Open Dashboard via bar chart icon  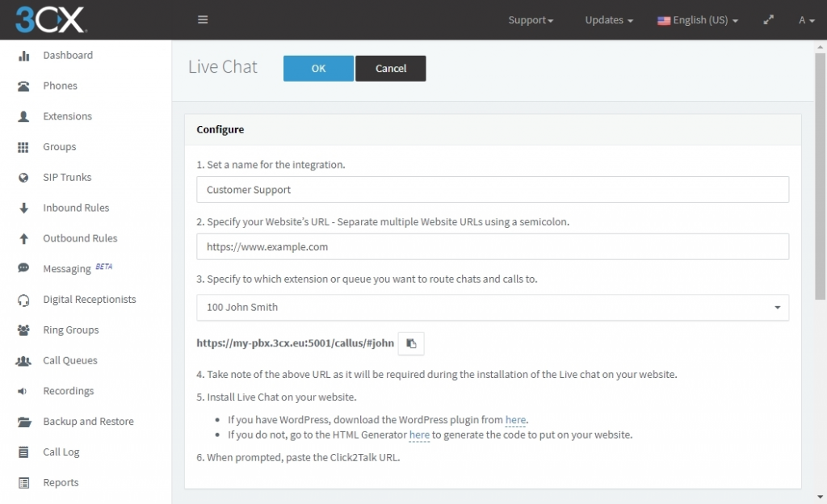click(x=23, y=56)
